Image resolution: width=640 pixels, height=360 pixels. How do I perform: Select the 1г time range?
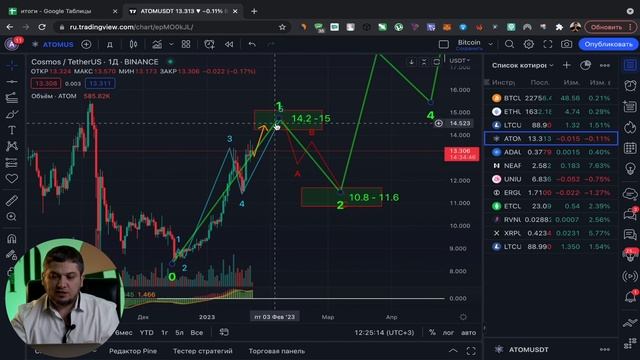tap(164, 333)
